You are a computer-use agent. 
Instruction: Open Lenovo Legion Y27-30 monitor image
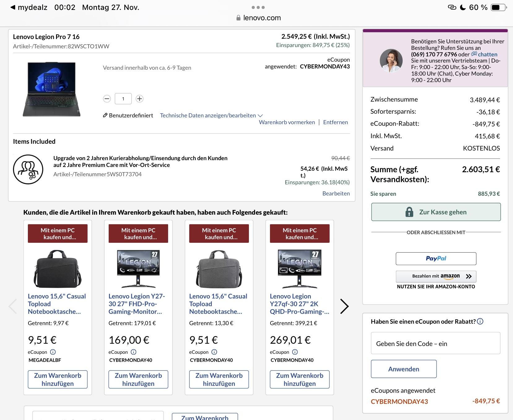pos(138,269)
